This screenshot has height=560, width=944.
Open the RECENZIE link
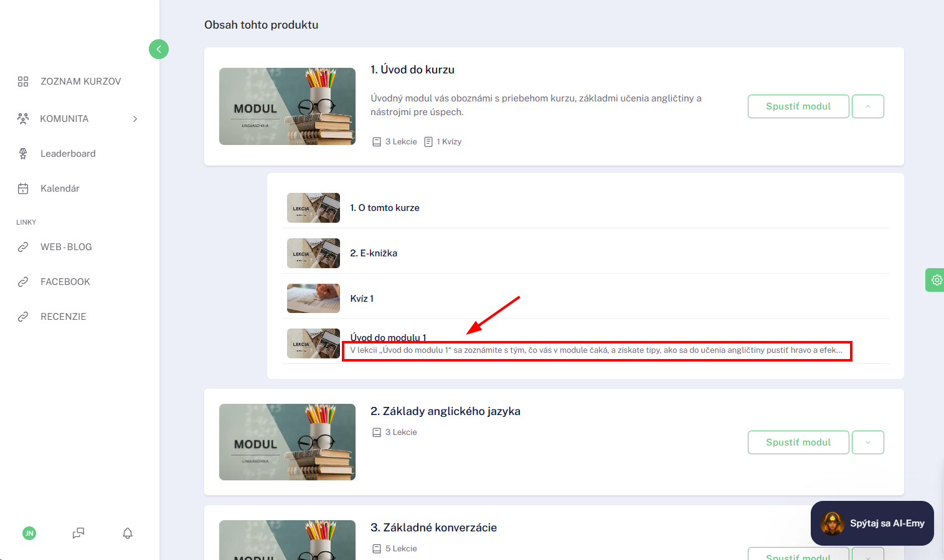click(64, 317)
